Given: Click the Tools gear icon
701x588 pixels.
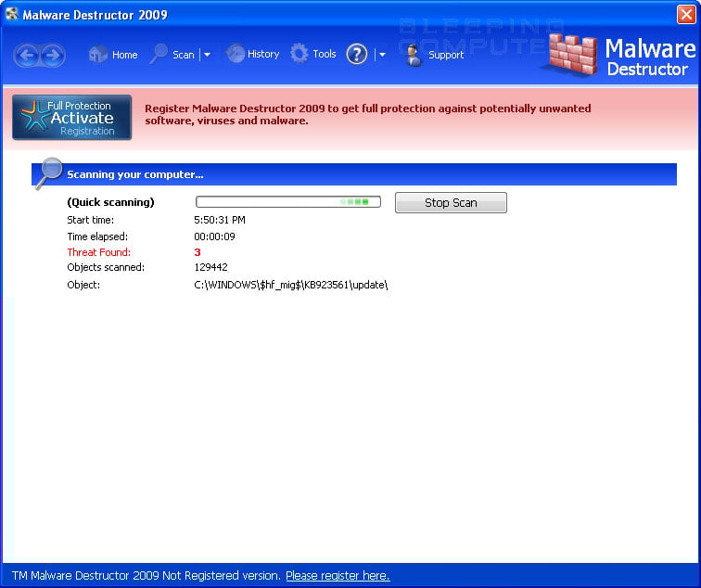Looking at the screenshot, I should tap(300, 54).
